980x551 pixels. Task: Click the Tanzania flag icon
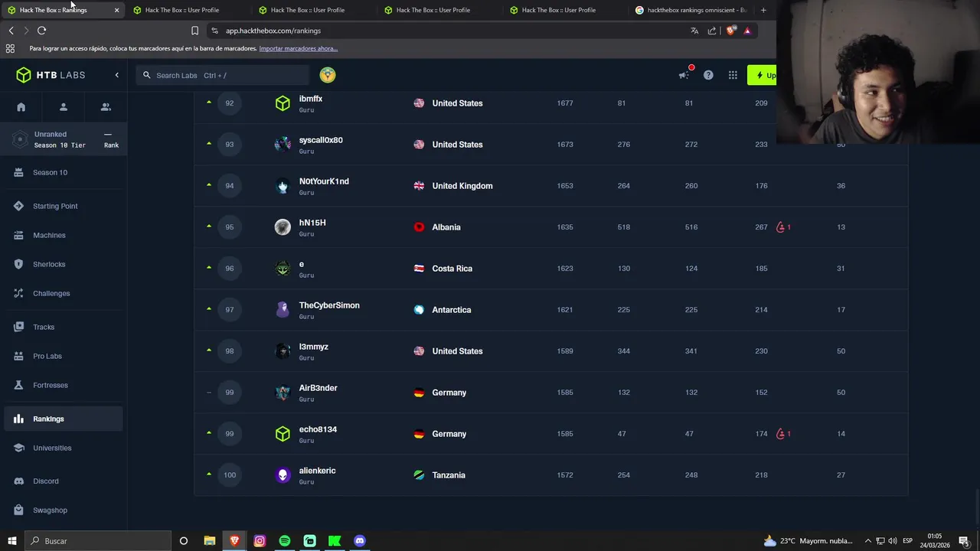[x=419, y=475]
